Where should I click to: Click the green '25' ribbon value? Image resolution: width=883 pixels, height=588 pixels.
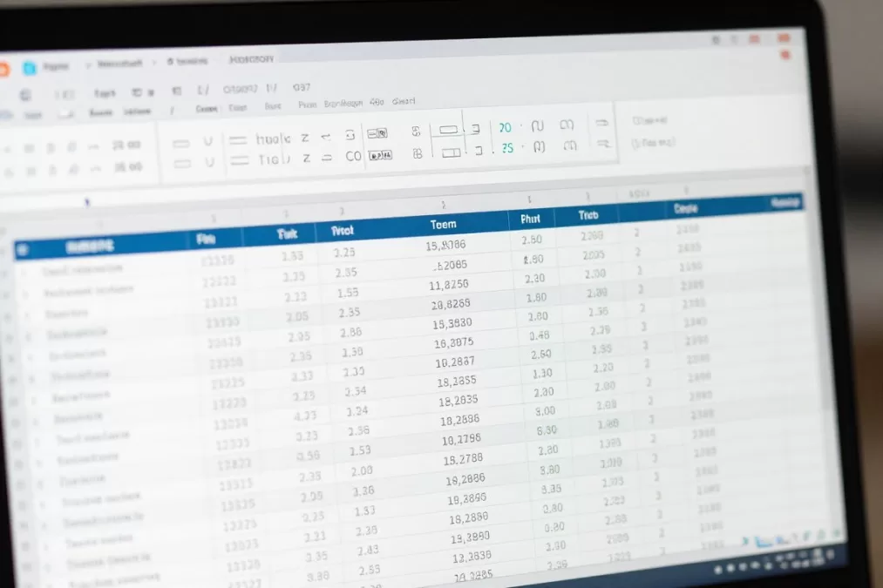pos(507,148)
